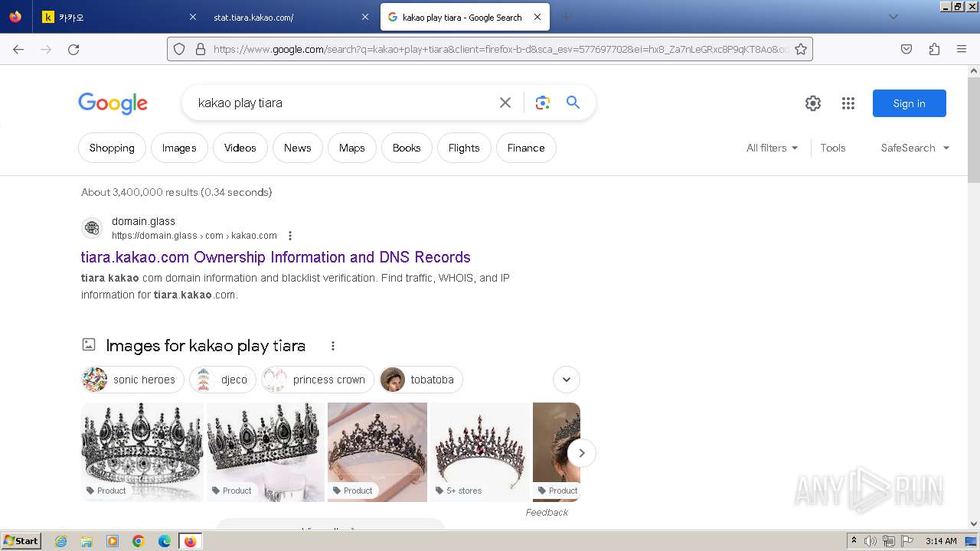Click the forward navigation arrow
This screenshot has width=980, height=551.
(46, 49)
